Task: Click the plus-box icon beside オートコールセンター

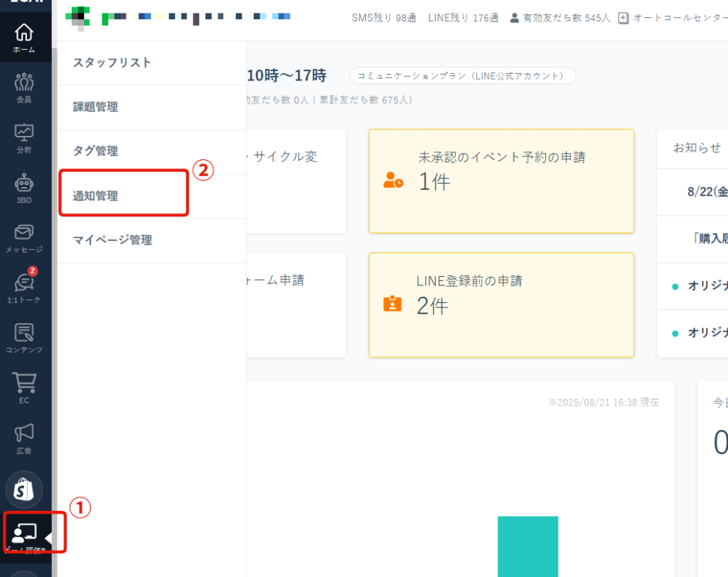Action: (x=623, y=18)
